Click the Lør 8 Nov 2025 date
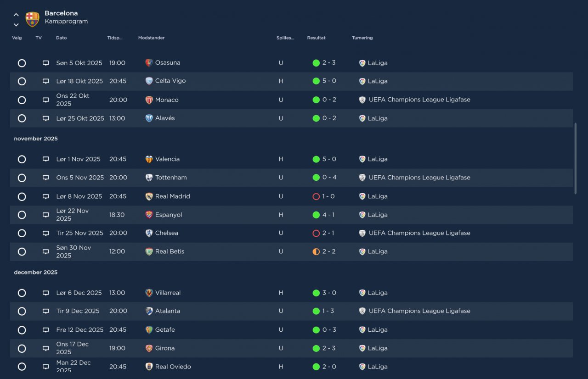 pos(79,196)
